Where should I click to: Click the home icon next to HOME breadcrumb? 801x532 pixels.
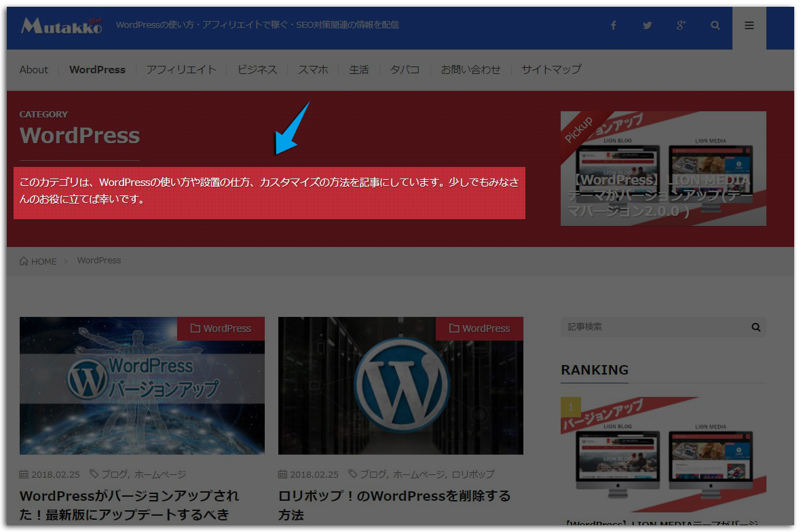click(x=22, y=261)
